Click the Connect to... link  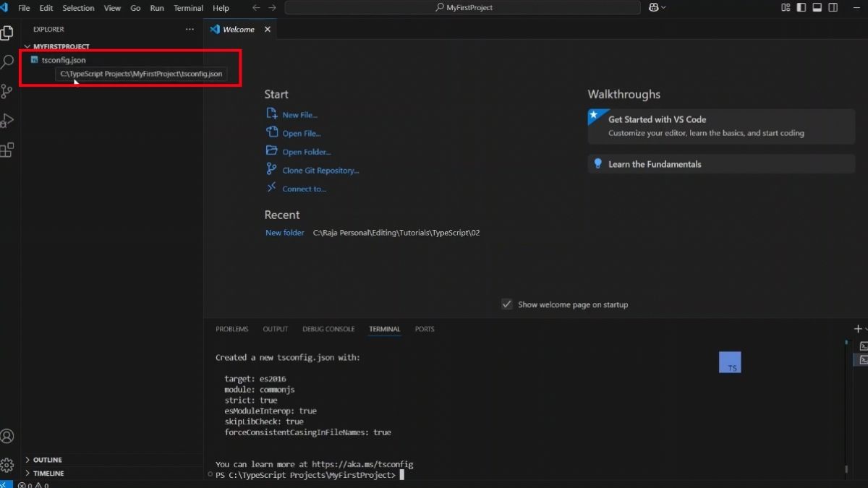pyautogui.click(x=304, y=189)
